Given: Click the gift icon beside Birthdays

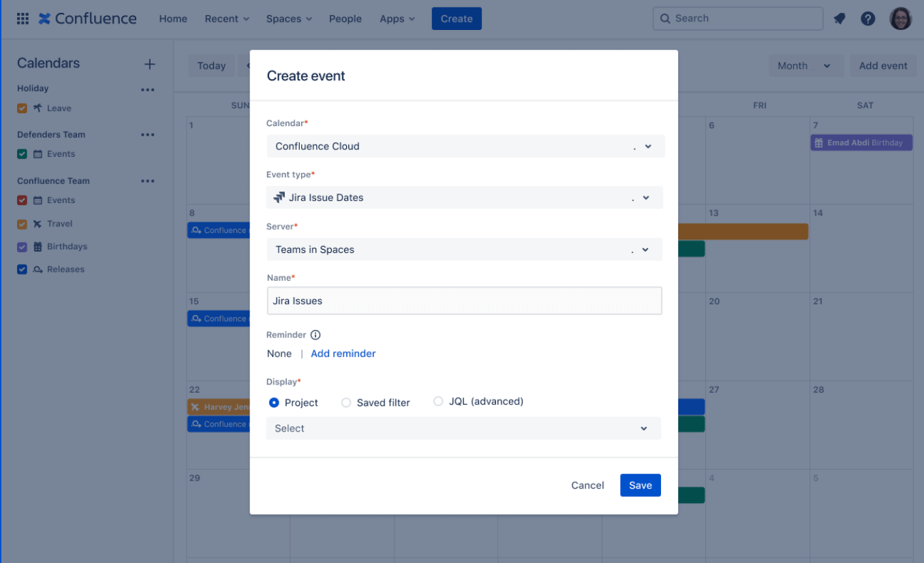Looking at the screenshot, I should click(37, 247).
